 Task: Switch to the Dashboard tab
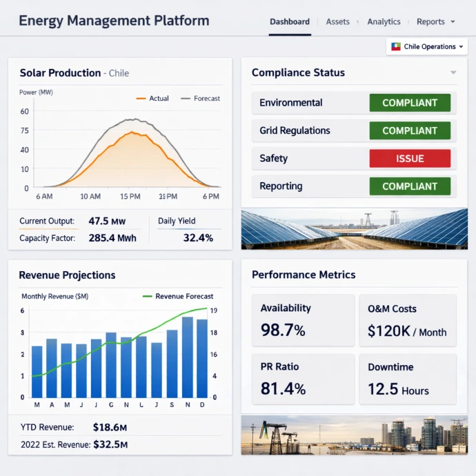click(290, 22)
